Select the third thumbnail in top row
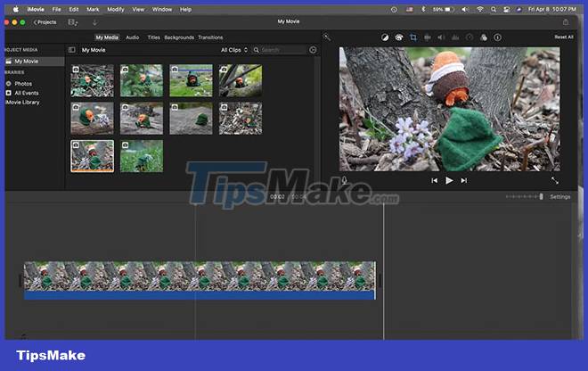The height and width of the screenshot is (371, 588). (x=191, y=81)
